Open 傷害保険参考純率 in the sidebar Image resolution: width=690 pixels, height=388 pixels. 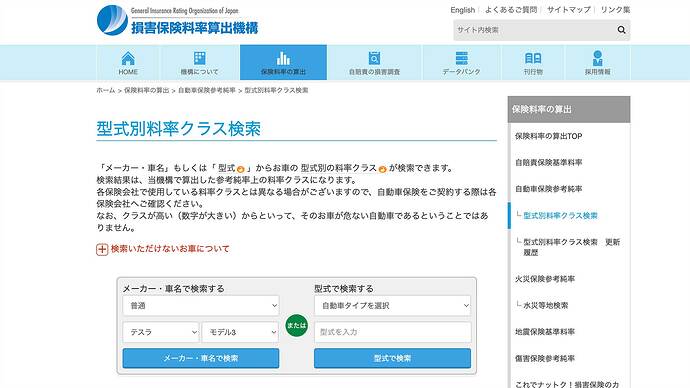(x=545, y=359)
